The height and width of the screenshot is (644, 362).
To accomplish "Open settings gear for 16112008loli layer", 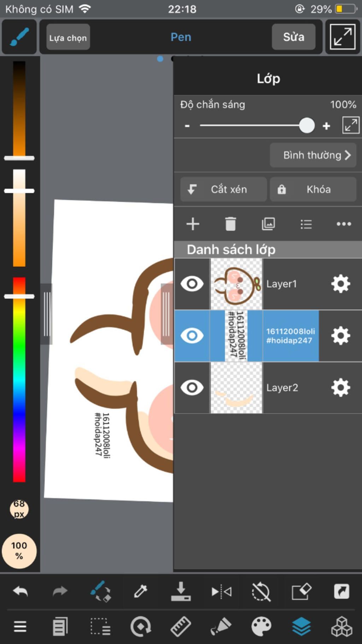I will [x=340, y=336].
